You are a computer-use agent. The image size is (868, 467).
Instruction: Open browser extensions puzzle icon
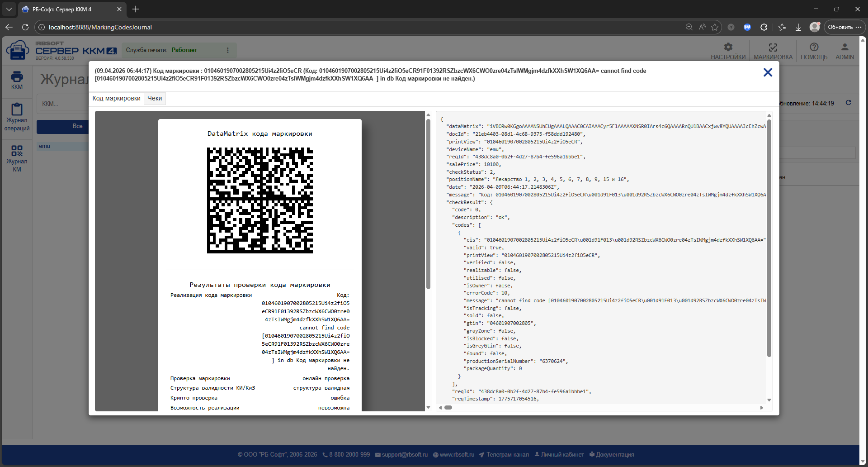tap(764, 27)
